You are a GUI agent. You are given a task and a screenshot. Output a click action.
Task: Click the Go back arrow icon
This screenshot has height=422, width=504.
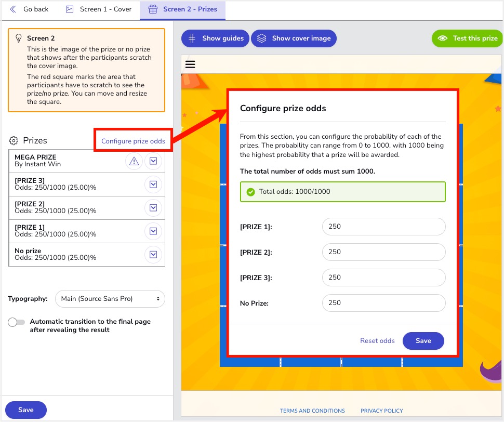(13, 9)
